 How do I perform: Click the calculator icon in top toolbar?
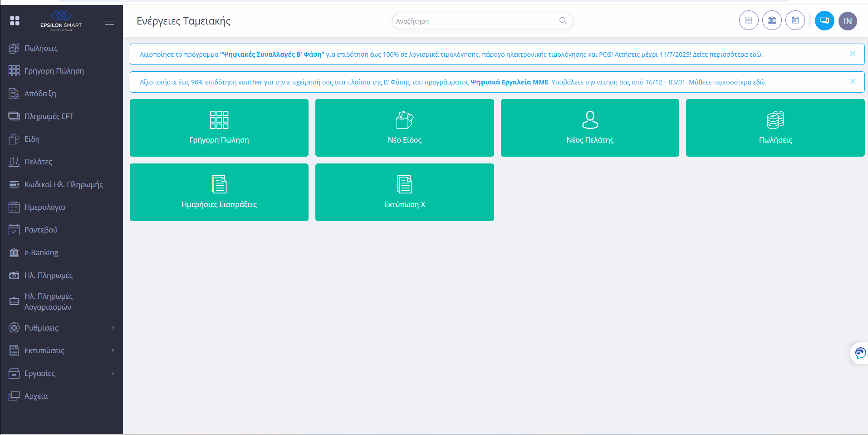(x=795, y=20)
